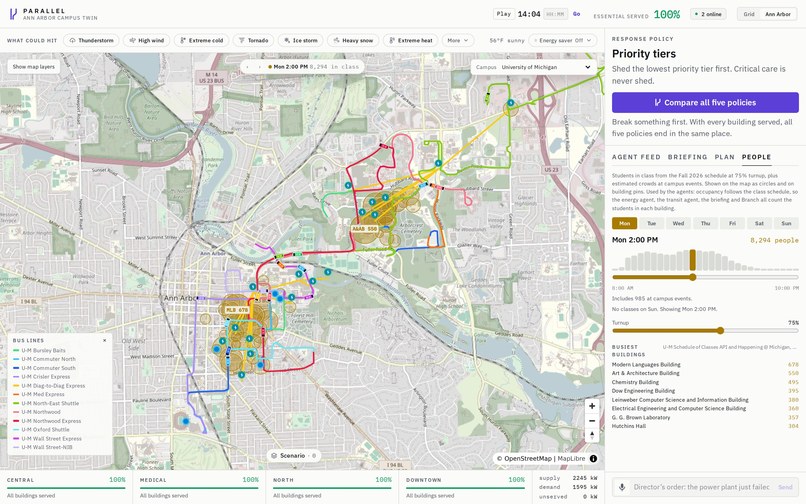Switch to the Briefing tab
Image resolution: width=806 pixels, height=504 pixels.
pyautogui.click(x=687, y=157)
